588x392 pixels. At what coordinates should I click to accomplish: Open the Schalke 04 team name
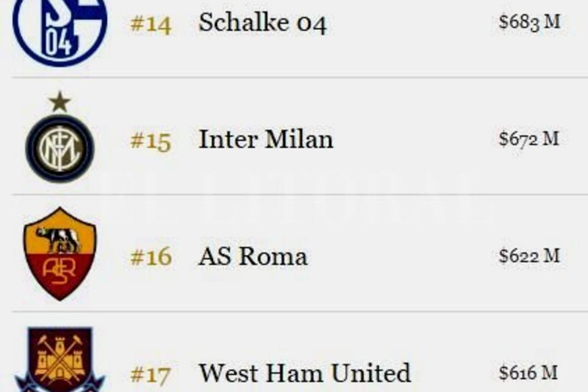262,24
